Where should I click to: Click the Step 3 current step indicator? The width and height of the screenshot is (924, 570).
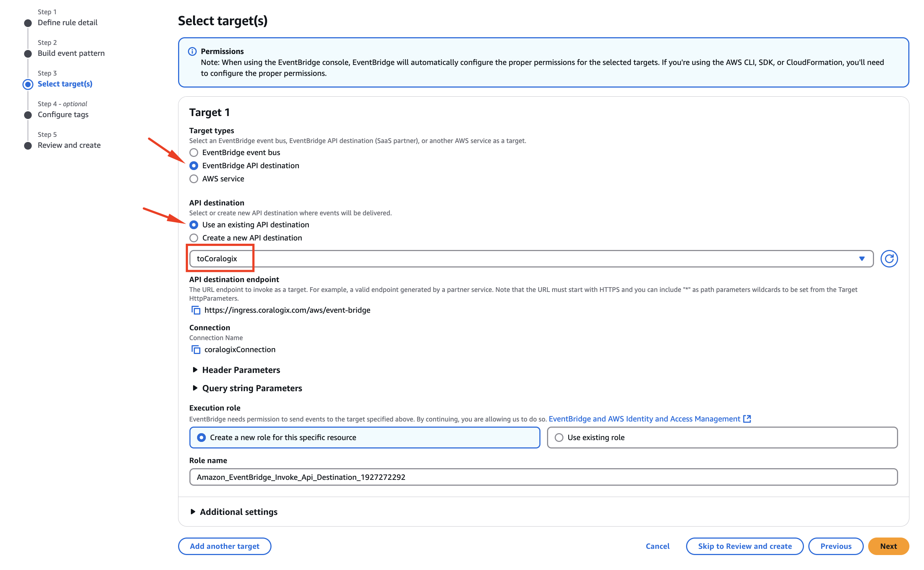click(28, 84)
